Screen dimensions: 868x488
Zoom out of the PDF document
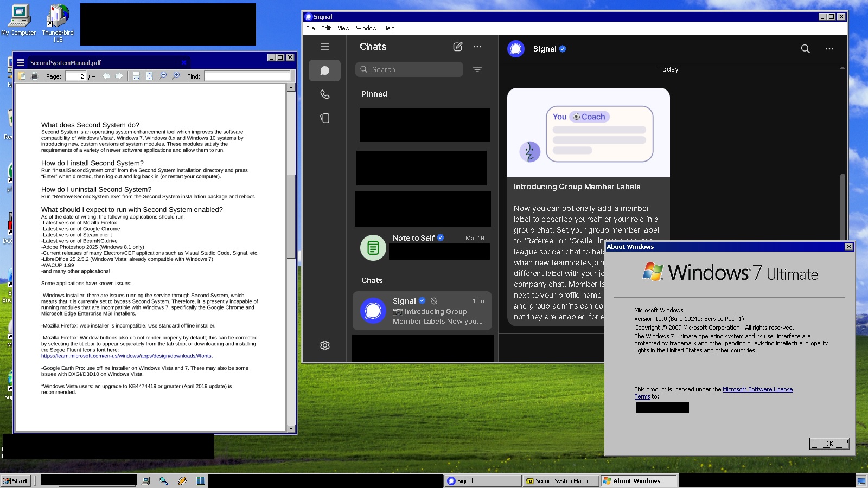(163, 76)
